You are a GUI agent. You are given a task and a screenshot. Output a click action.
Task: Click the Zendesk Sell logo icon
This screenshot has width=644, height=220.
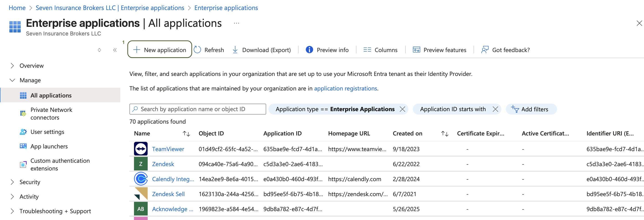[141, 194]
